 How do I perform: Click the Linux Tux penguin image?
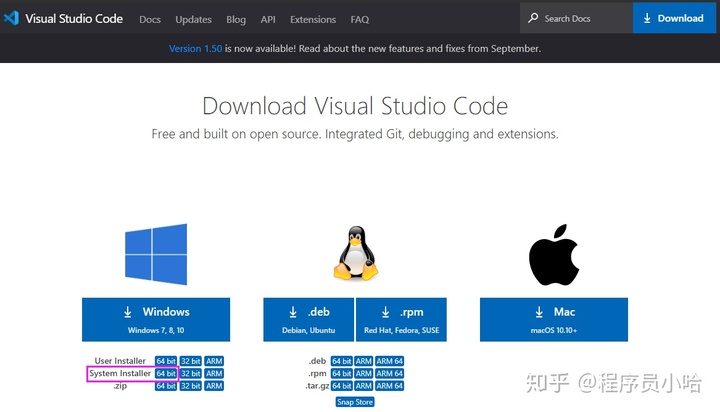[356, 253]
